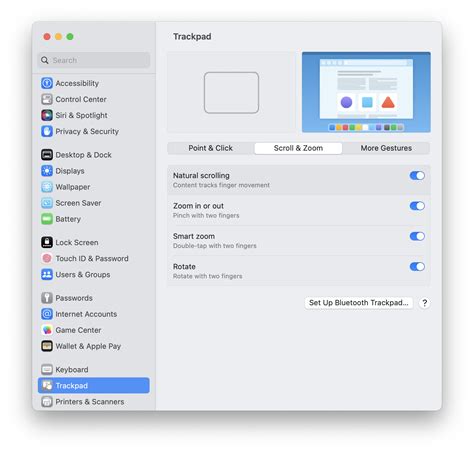
Task: Click the search magnifier icon
Action: (45, 60)
